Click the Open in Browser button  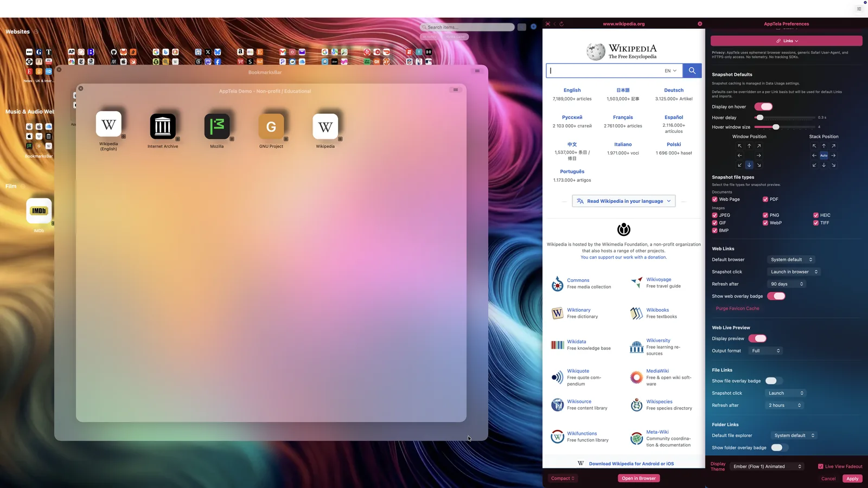tap(639, 478)
